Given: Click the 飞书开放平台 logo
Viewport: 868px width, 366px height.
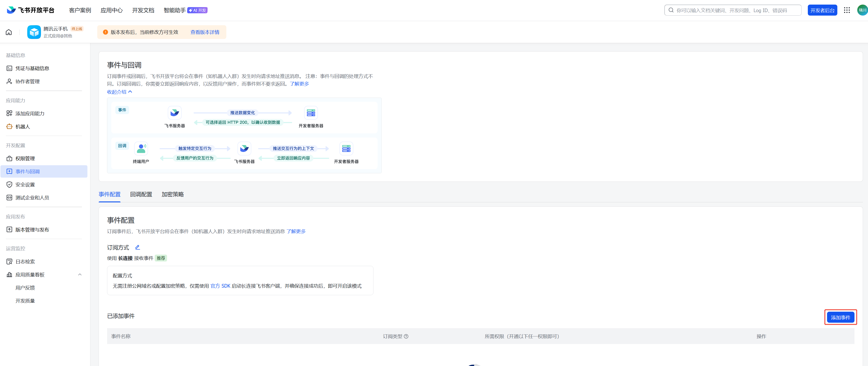Looking at the screenshot, I should (x=30, y=10).
